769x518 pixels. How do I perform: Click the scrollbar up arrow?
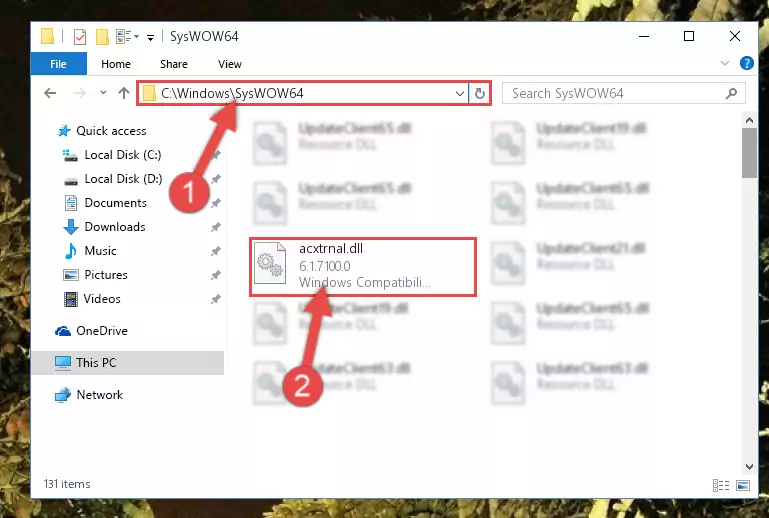click(x=749, y=120)
